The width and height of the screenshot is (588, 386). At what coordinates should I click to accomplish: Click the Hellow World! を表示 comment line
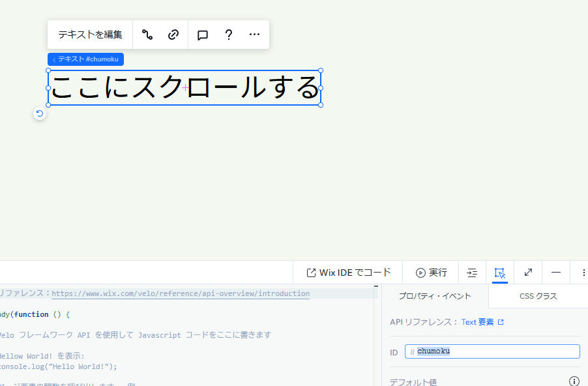tap(42, 355)
